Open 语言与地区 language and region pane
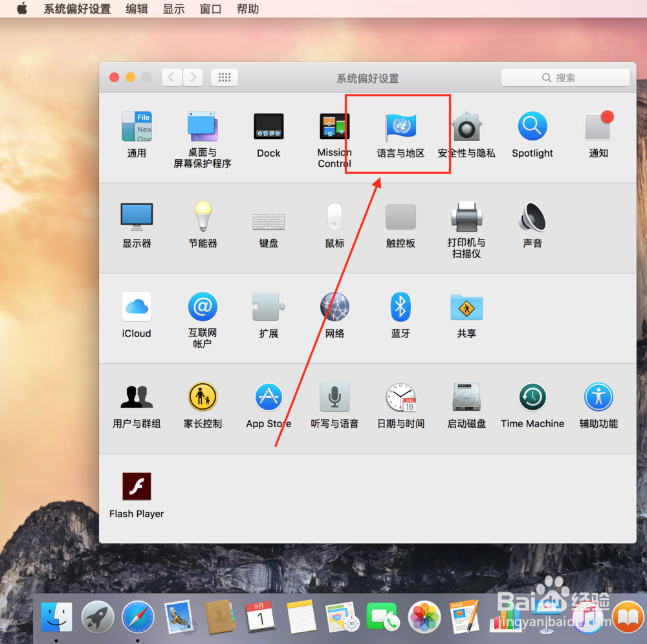647x644 pixels. 400,135
